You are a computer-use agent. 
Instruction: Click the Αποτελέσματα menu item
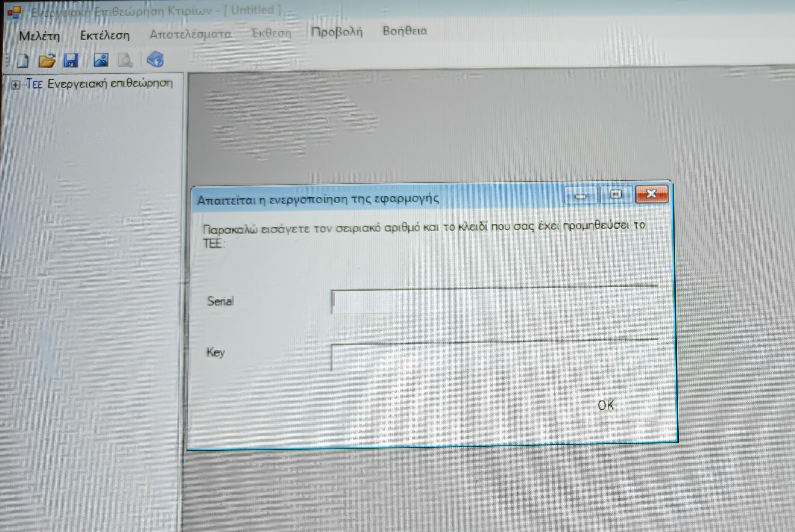tap(190, 34)
